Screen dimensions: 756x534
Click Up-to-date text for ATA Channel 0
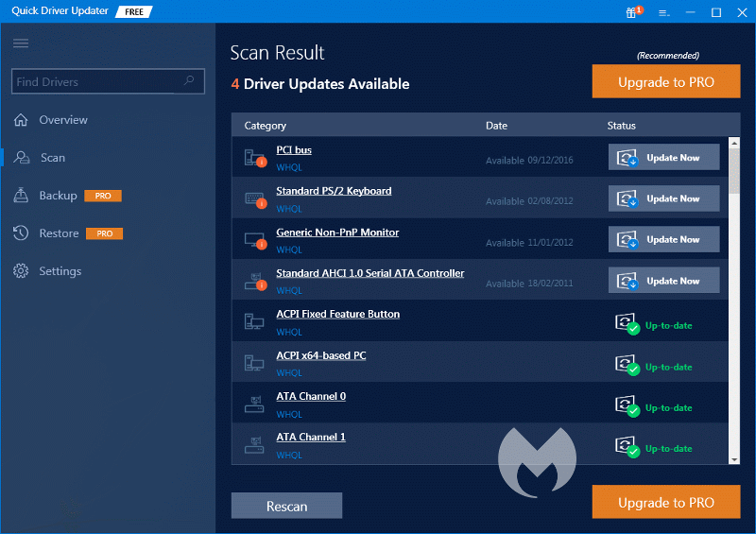(668, 407)
